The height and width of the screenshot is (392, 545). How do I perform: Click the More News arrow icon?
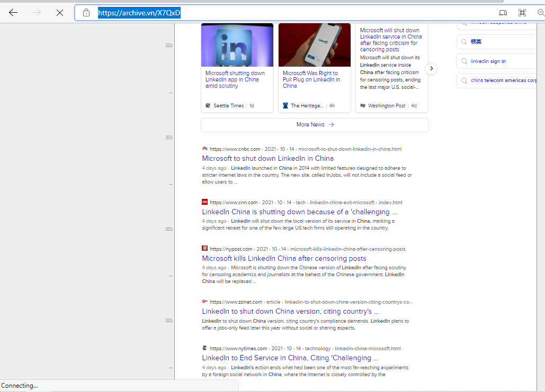tap(331, 125)
